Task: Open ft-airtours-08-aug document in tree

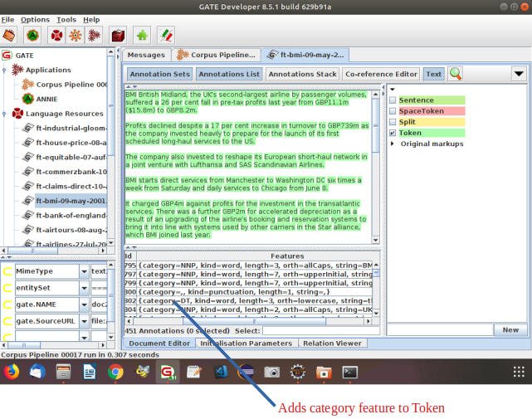Action: coord(71,231)
